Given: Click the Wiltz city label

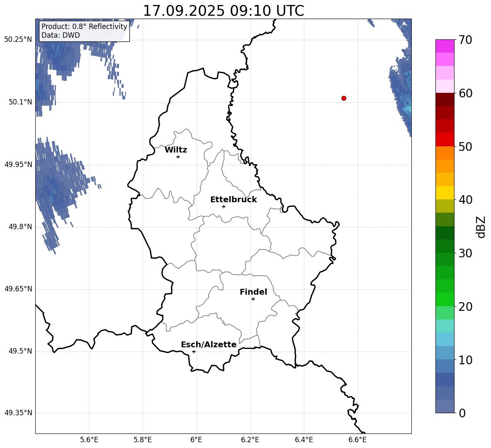Looking at the screenshot, I should (176, 150).
